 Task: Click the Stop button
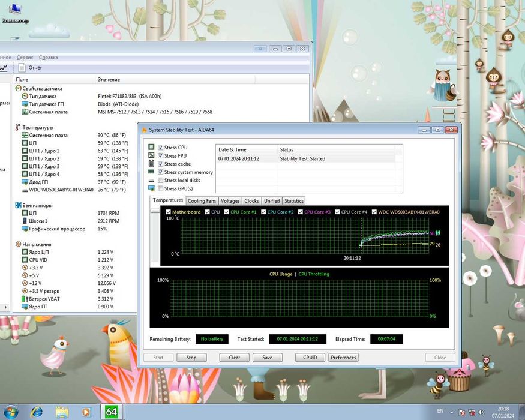point(191,358)
